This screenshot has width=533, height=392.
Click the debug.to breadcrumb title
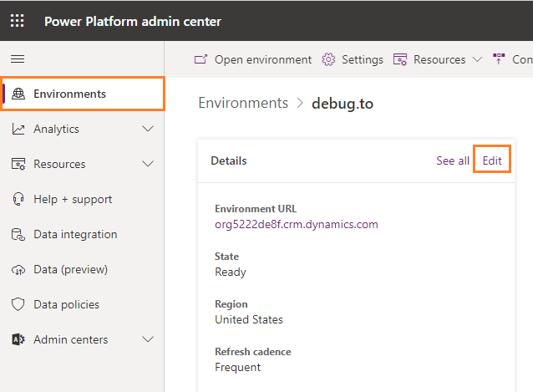343,104
